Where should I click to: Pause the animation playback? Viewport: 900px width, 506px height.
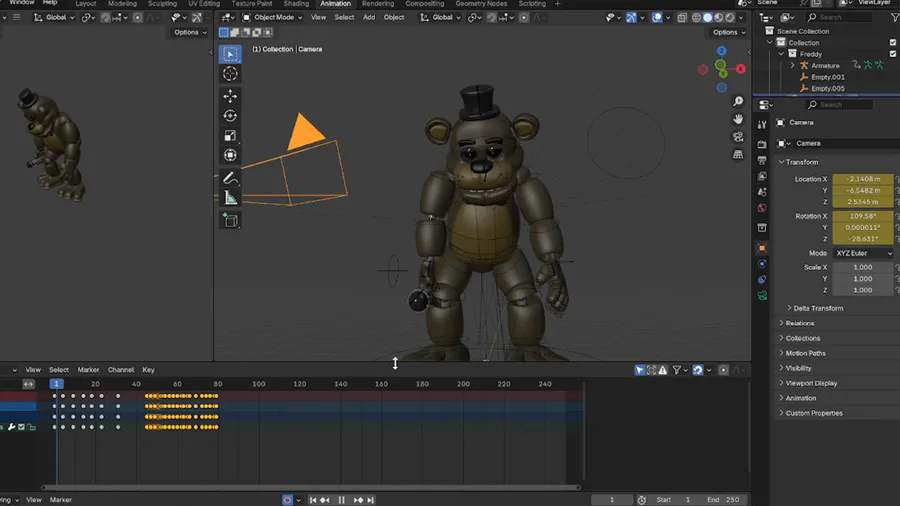(x=341, y=500)
